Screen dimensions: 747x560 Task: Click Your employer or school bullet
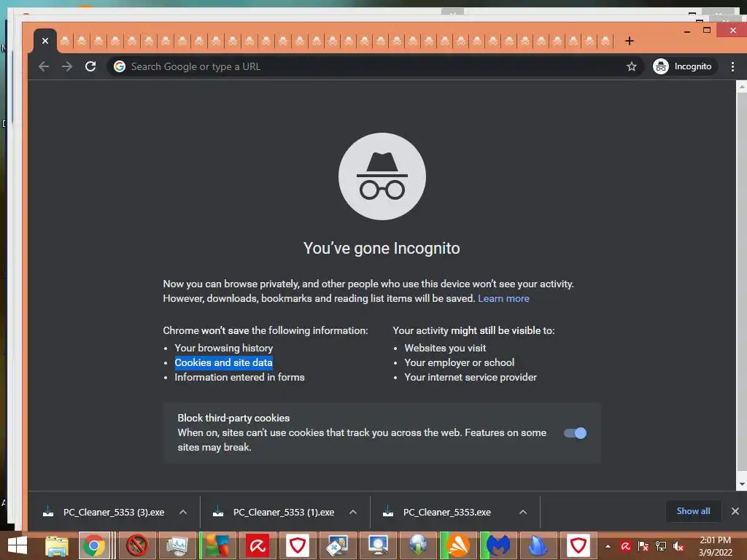click(460, 363)
